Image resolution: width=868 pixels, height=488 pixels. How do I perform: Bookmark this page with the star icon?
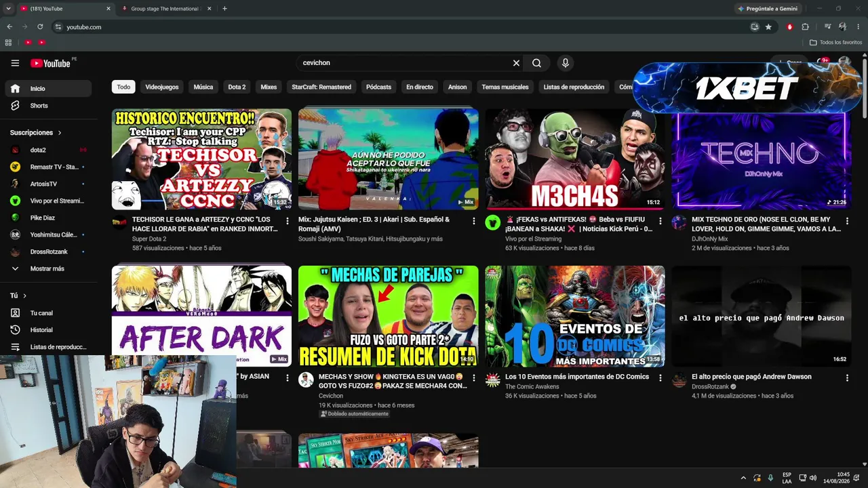click(x=768, y=27)
